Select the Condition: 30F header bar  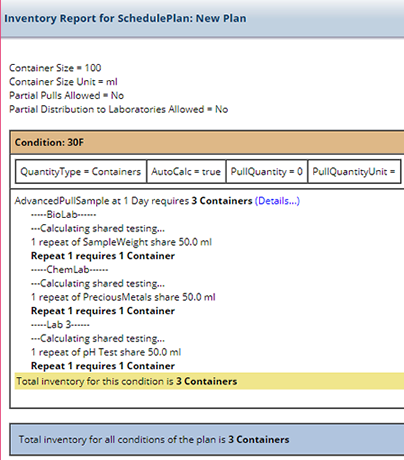click(x=207, y=142)
